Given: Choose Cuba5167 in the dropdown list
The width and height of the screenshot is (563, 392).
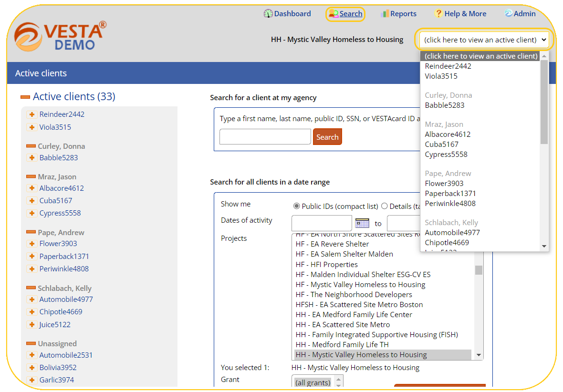Looking at the screenshot, I should click(441, 144).
